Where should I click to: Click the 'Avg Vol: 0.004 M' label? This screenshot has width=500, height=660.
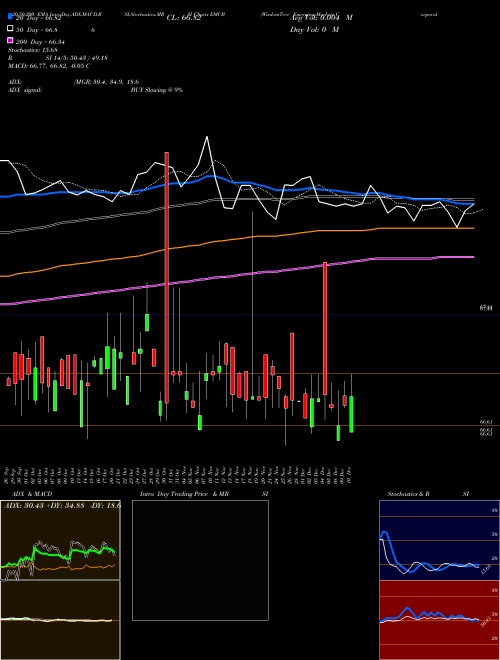[x=321, y=18]
